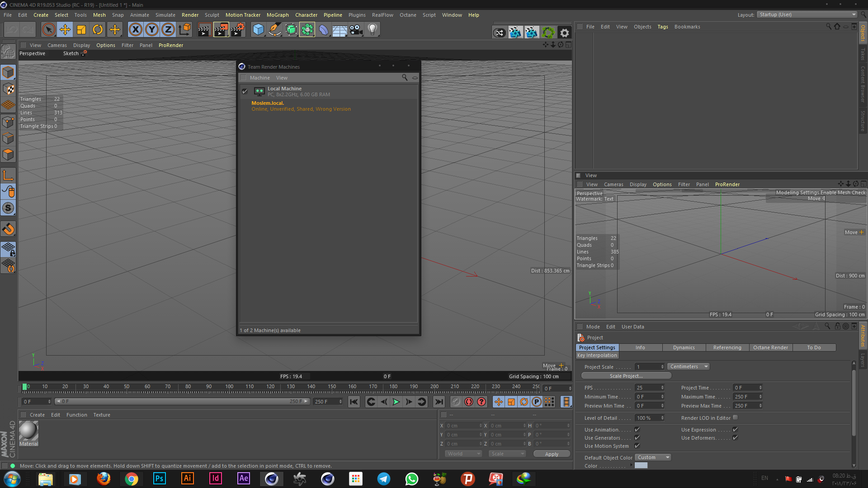Open the MoGraph menu

[x=278, y=15]
